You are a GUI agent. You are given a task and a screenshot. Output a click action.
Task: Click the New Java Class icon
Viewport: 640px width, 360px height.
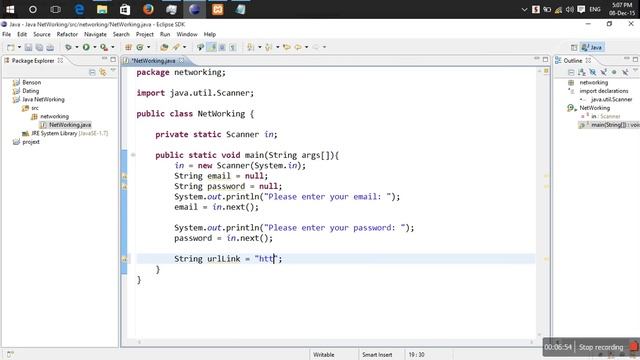tap(140, 47)
